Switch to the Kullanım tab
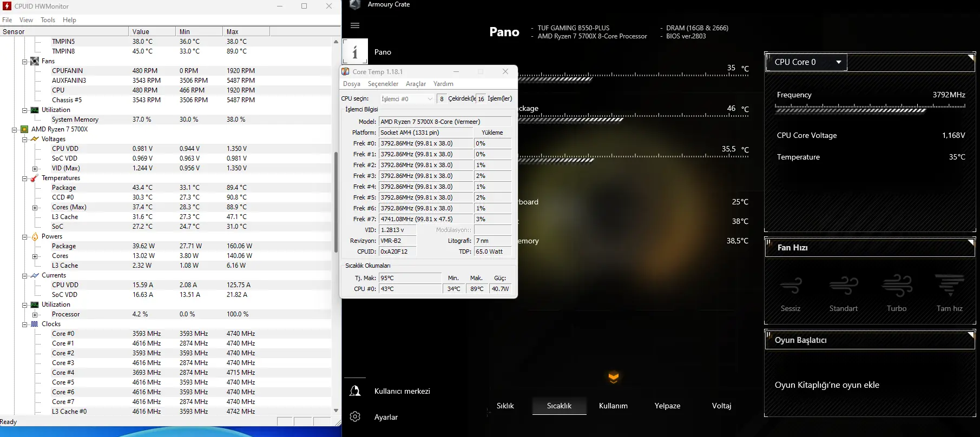The height and width of the screenshot is (437, 980). pos(613,406)
